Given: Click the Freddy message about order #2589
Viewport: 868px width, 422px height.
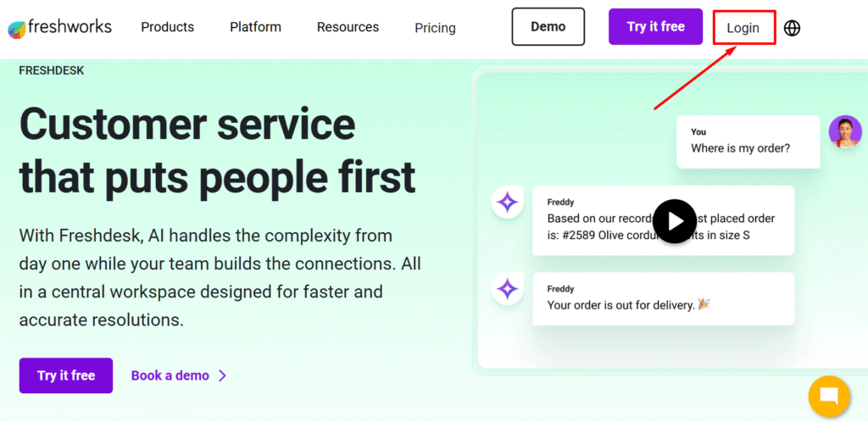Looking at the screenshot, I should [x=663, y=220].
